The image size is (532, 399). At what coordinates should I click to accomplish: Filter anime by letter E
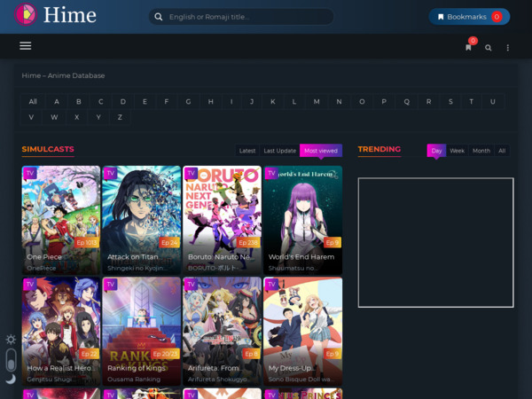click(x=145, y=101)
